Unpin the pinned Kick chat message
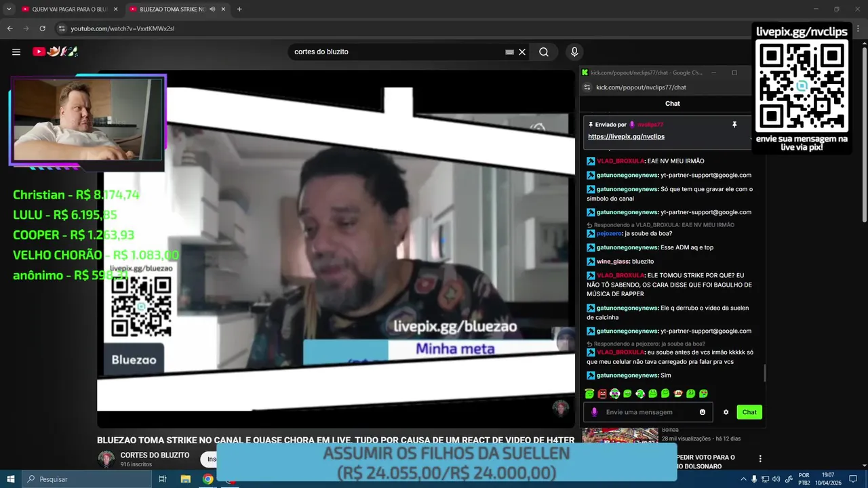The width and height of the screenshot is (868, 488). pyautogui.click(x=734, y=125)
